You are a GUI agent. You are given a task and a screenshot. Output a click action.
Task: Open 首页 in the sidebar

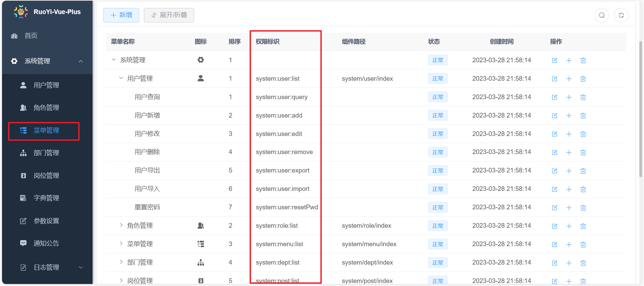pyautogui.click(x=47, y=35)
